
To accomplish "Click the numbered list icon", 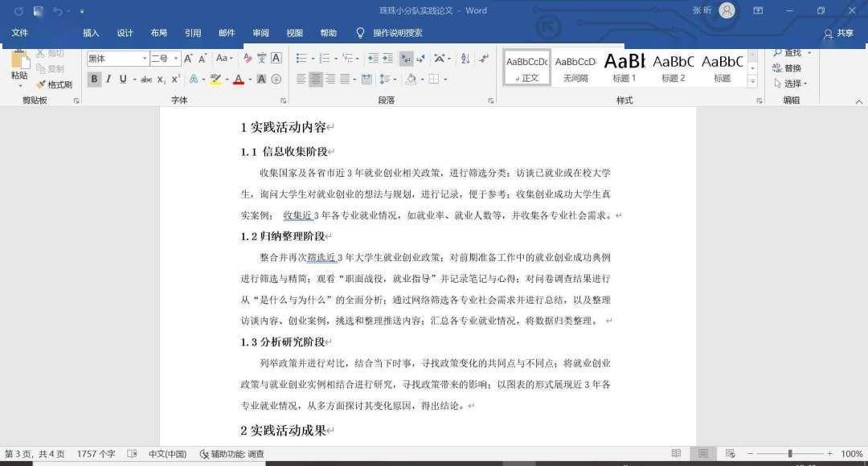I will [325, 58].
